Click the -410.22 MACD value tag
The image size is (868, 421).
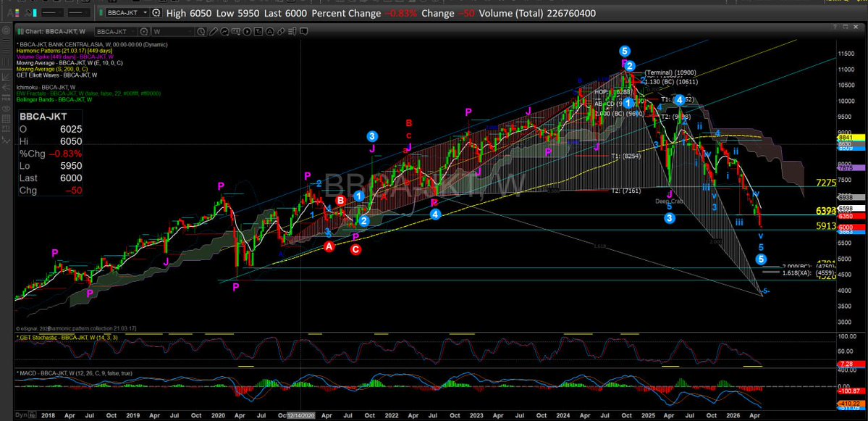[x=853, y=404]
